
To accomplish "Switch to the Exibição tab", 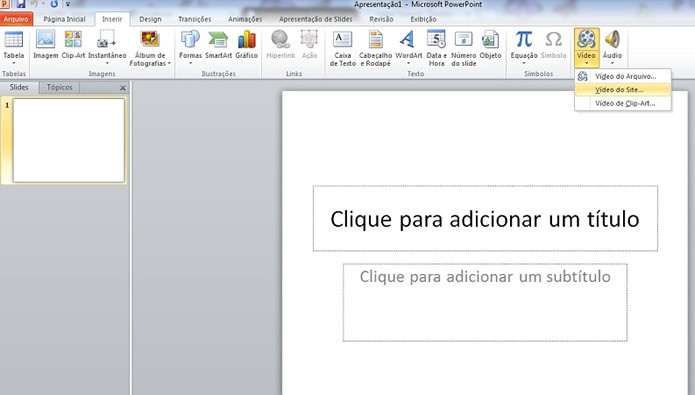I will [x=423, y=19].
